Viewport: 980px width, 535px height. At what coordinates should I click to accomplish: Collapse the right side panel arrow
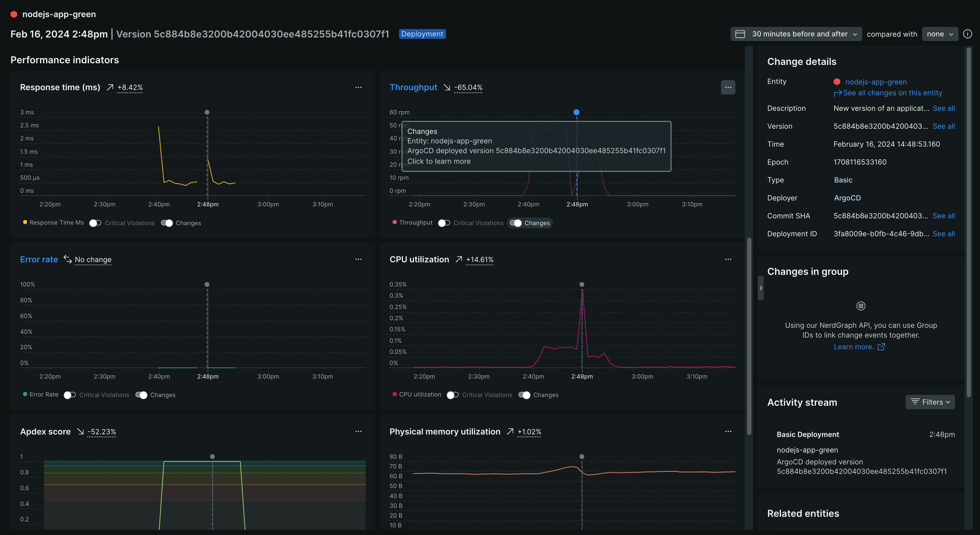(x=760, y=288)
